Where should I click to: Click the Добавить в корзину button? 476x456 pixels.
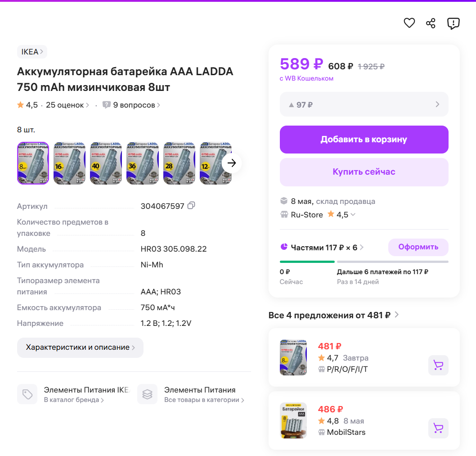click(364, 140)
